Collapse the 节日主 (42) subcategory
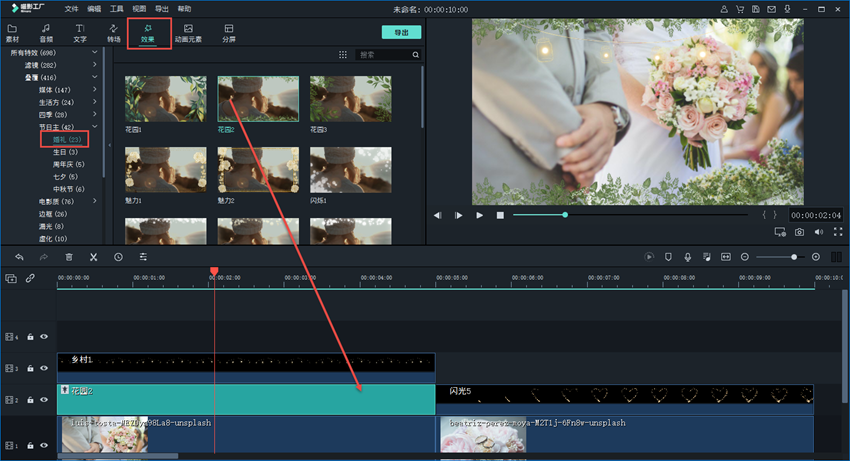The image size is (850, 461). pyautogui.click(x=95, y=126)
